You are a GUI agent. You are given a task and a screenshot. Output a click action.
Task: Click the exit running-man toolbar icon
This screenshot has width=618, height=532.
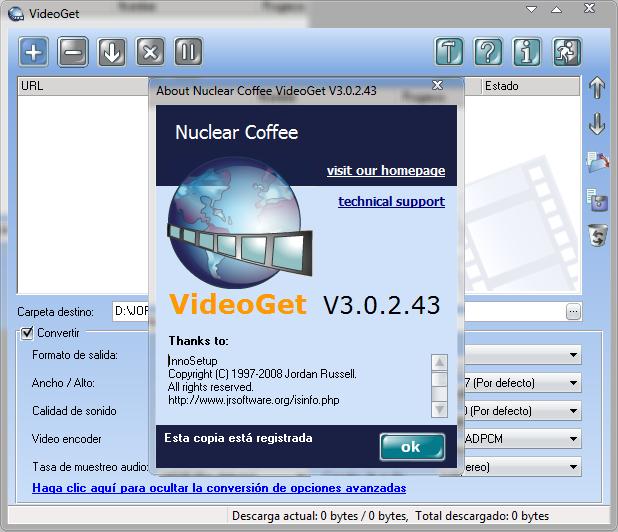567,52
